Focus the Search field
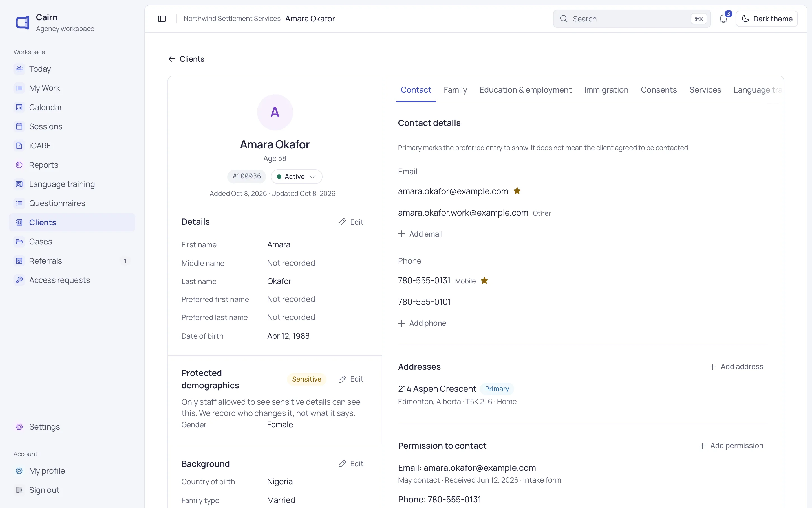The image size is (812, 508). [x=632, y=19]
